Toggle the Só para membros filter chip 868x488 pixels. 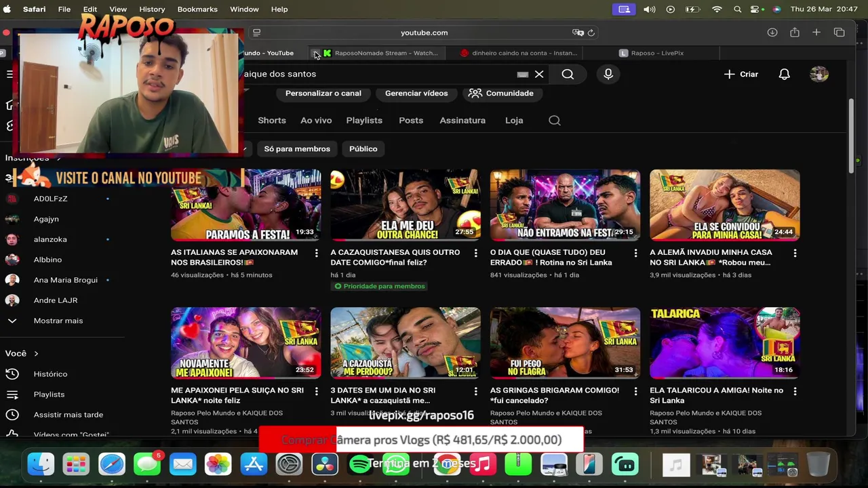pyautogui.click(x=297, y=148)
